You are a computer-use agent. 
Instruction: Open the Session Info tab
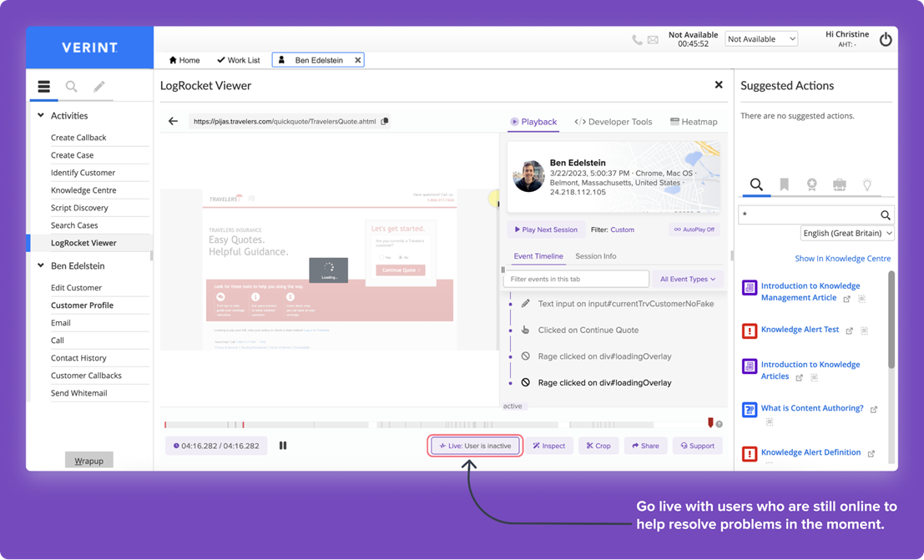(x=596, y=256)
